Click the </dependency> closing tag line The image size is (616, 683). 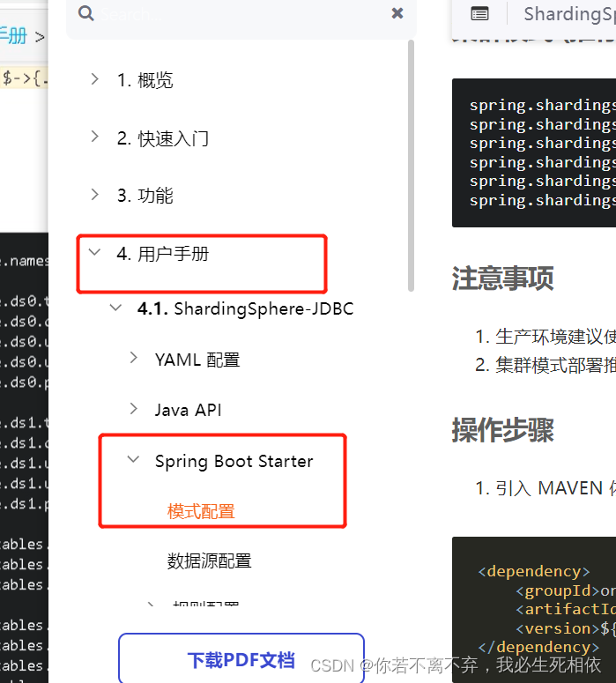(538, 647)
